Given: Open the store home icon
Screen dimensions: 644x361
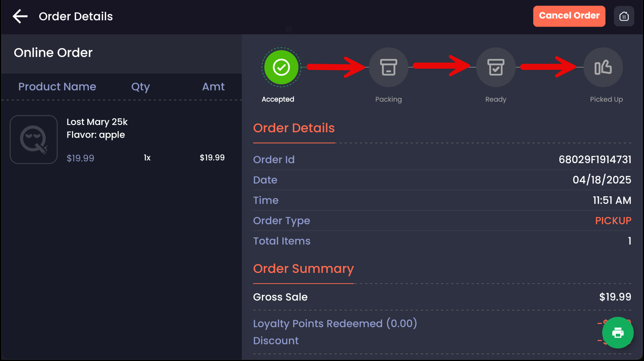Looking at the screenshot, I should (x=624, y=16).
